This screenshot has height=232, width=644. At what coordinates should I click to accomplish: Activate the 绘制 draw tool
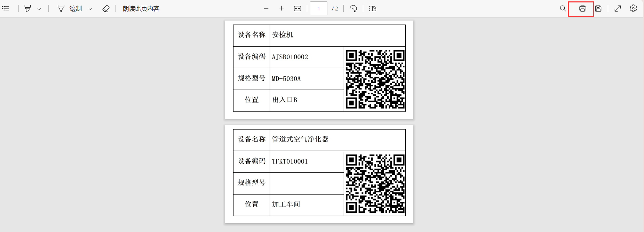tap(70, 9)
